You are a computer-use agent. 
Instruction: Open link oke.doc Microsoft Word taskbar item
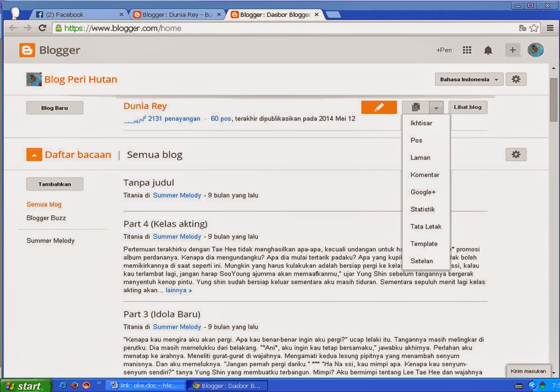click(146, 386)
